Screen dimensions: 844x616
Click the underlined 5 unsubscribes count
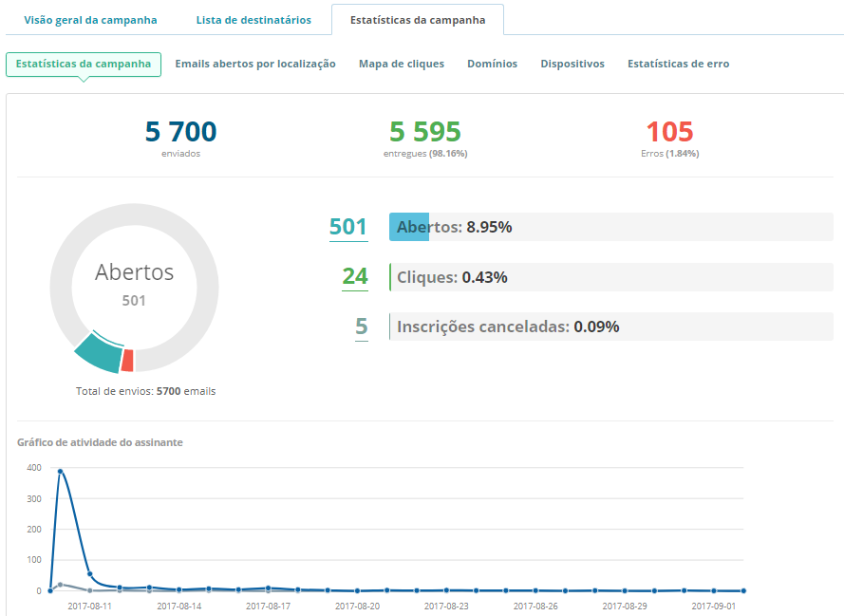click(361, 327)
